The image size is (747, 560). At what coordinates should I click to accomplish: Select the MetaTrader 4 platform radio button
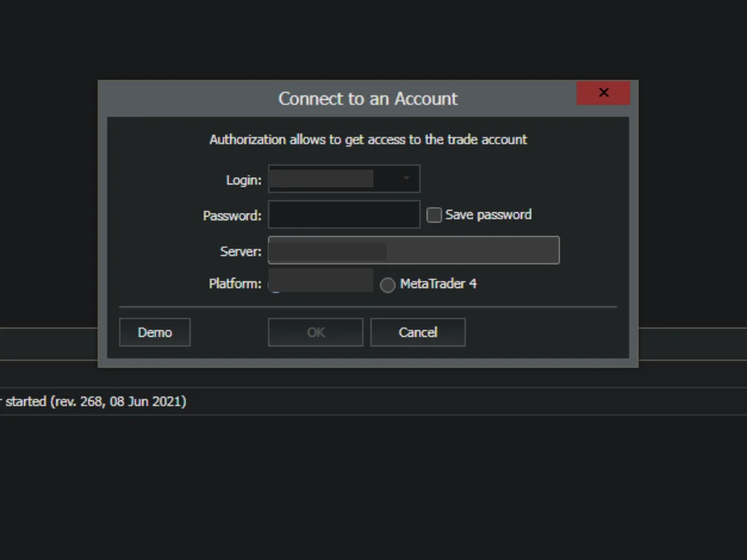pyautogui.click(x=387, y=284)
